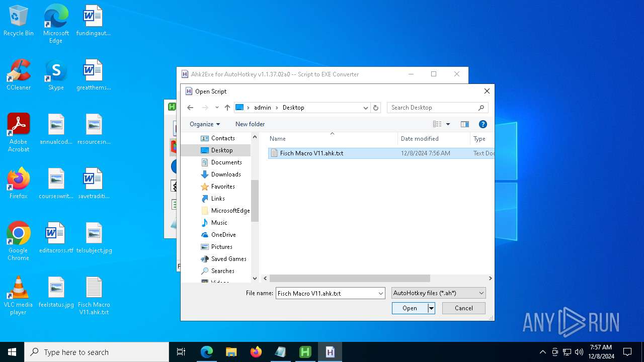Open the Recycle Bin desktop icon
Viewport: 644px width, 362px height.
coord(19,21)
